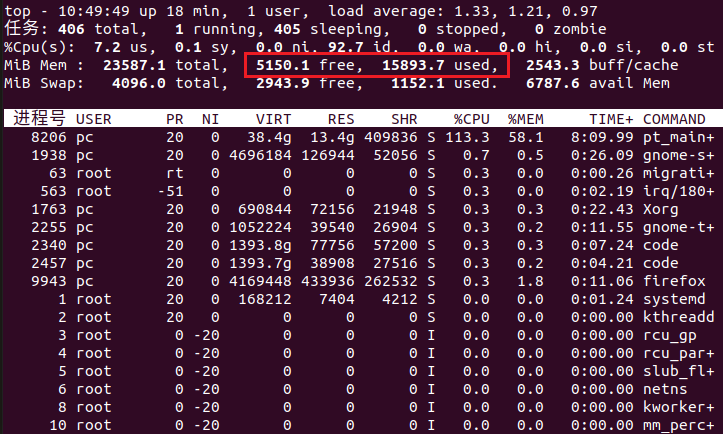Click the gnome-t+ command name

tap(679, 227)
